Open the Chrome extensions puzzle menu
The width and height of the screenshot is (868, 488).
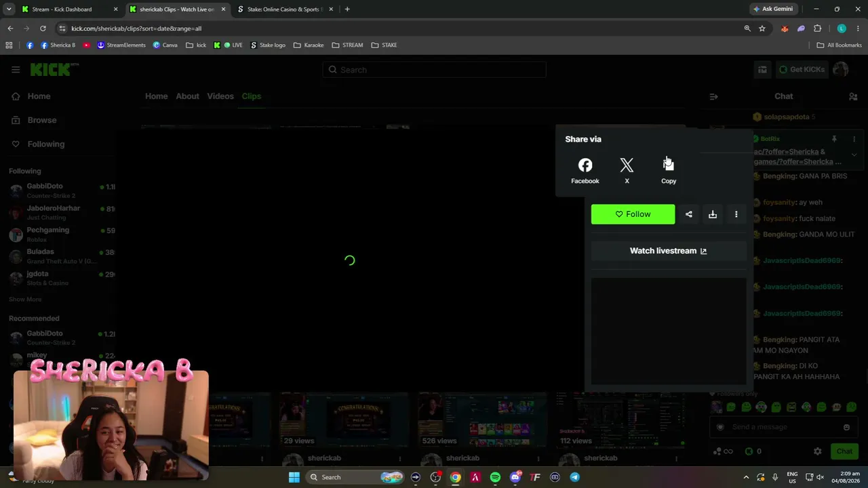pos(817,28)
